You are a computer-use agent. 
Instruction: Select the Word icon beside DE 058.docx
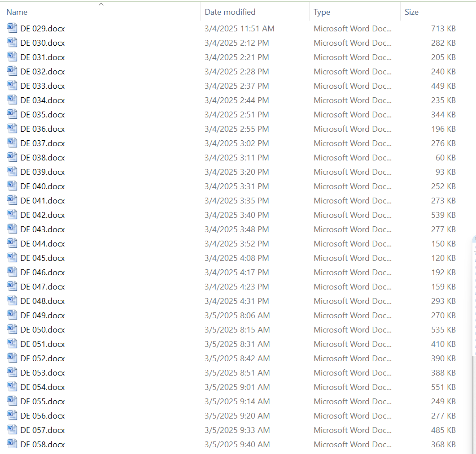pos(12,444)
